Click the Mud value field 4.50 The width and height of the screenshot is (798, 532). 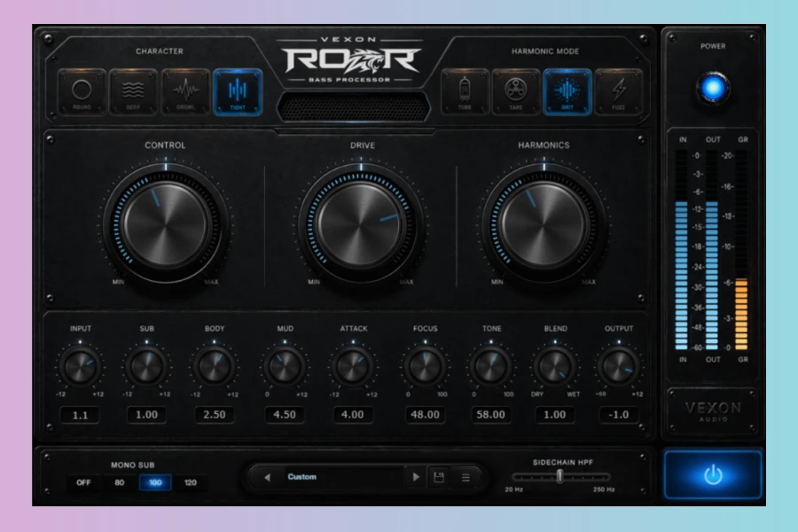(285, 415)
